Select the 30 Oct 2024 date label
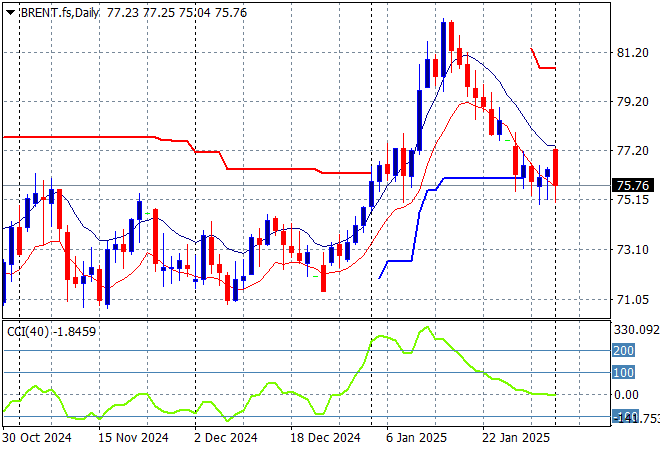This screenshot has height=450, width=660. click(38, 437)
